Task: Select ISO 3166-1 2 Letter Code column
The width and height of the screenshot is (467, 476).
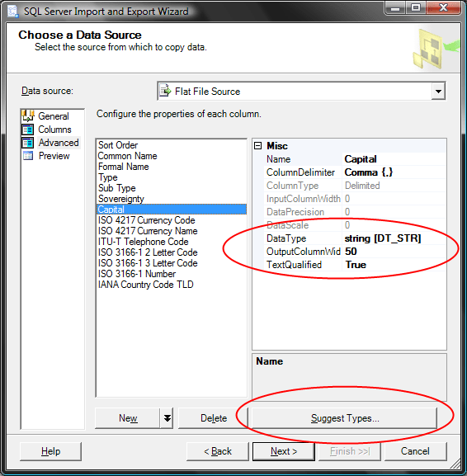Action: point(172,252)
